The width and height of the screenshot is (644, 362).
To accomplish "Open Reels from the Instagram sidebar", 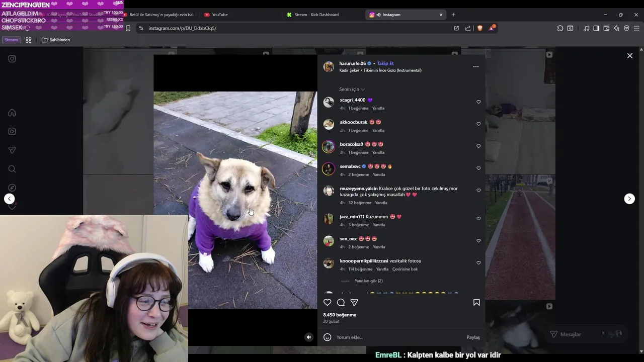I will point(12,131).
